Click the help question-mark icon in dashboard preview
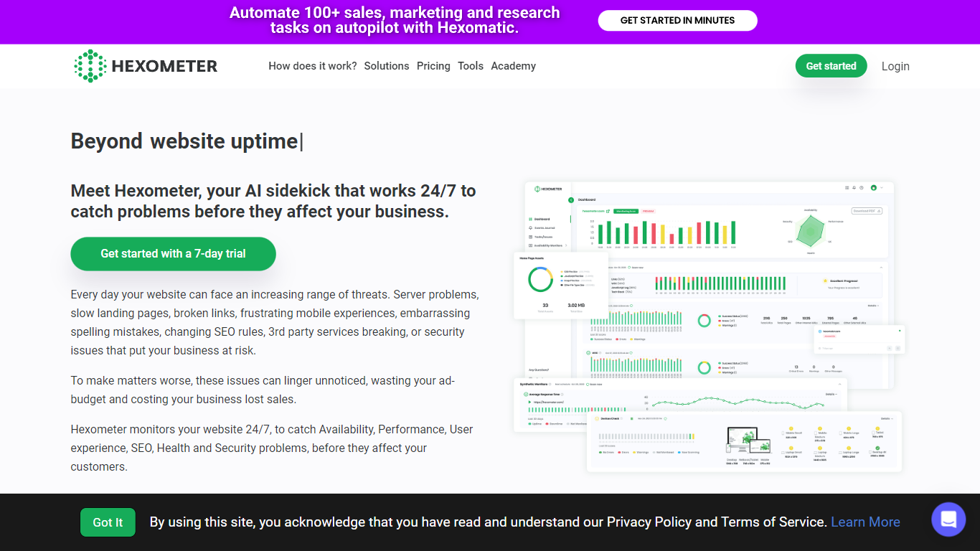Image resolution: width=980 pixels, height=551 pixels. point(861,188)
